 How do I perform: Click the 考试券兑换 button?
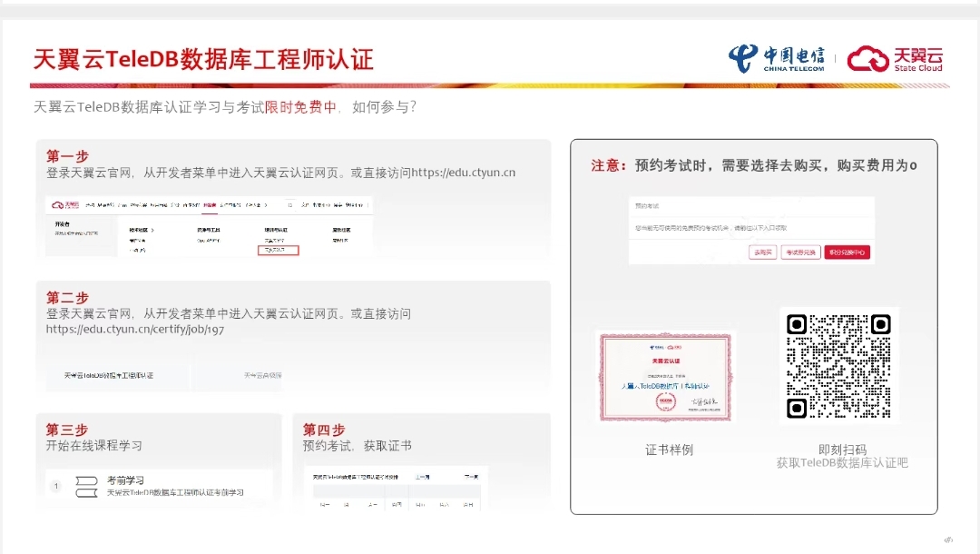(800, 252)
